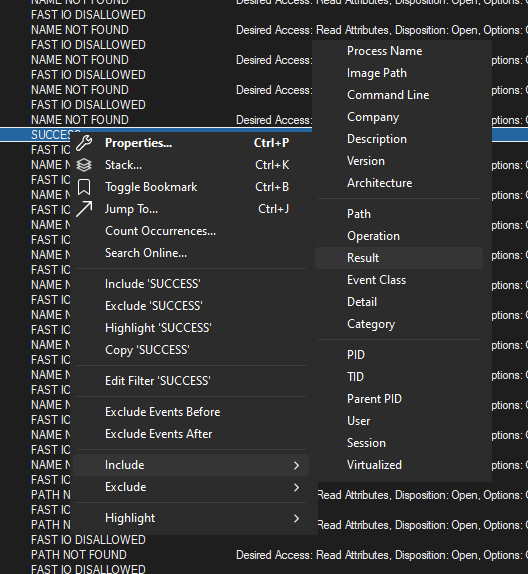Image resolution: width=528 pixels, height=574 pixels.
Task: Expand the Include submenu arrow
Action: coord(297,465)
